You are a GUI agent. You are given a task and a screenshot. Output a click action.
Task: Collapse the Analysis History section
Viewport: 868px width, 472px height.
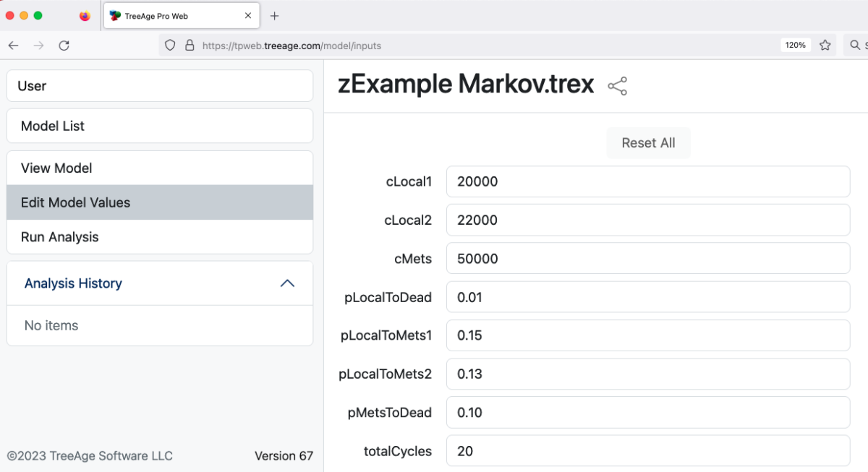288,283
